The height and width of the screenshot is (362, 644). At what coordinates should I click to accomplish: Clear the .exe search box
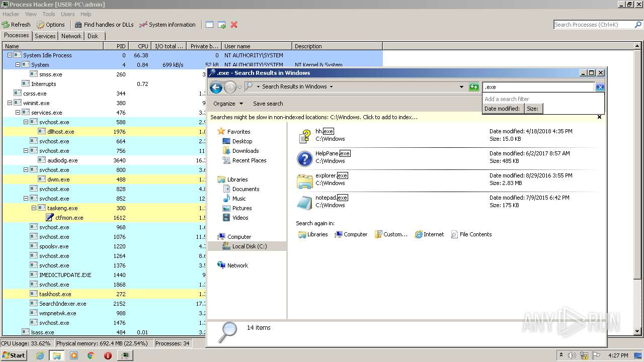point(600,87)
